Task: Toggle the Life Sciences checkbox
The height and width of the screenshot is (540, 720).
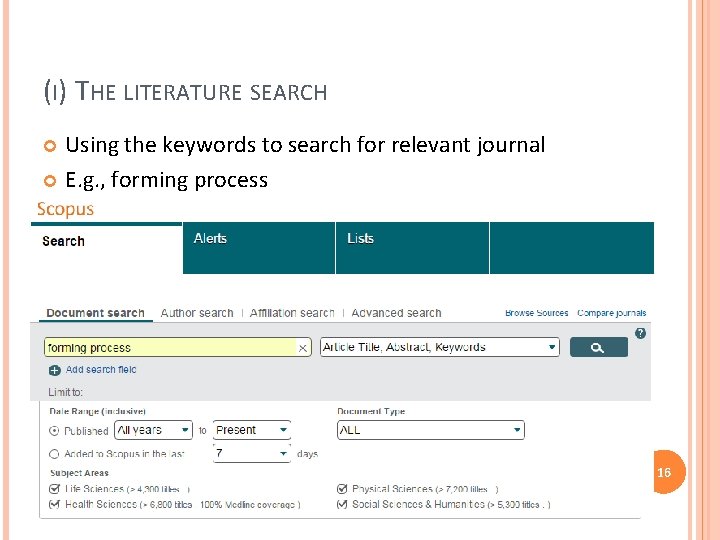Action: (55, 489)
